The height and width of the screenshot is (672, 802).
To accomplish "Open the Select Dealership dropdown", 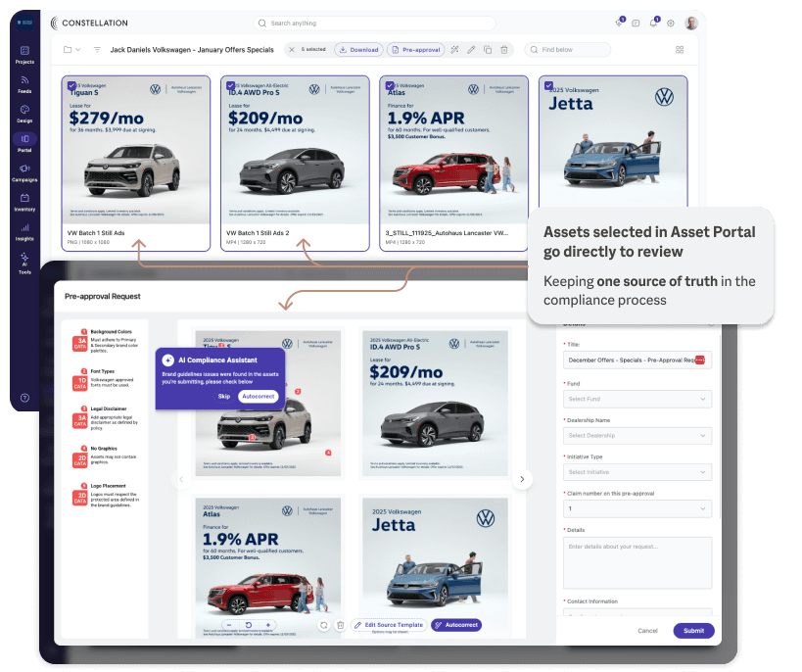I will point(637,436).
